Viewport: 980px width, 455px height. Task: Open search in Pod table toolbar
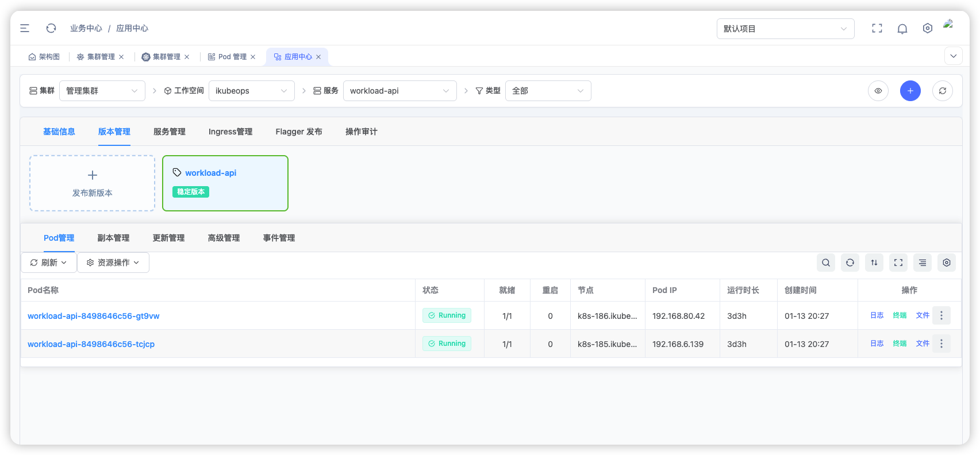pyautogui.click(x=826, y=263)
